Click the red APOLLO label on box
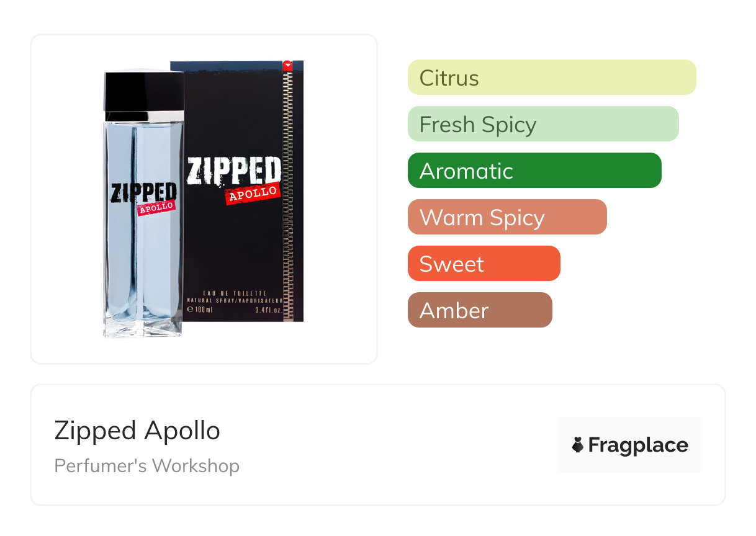 pos(253,193)
